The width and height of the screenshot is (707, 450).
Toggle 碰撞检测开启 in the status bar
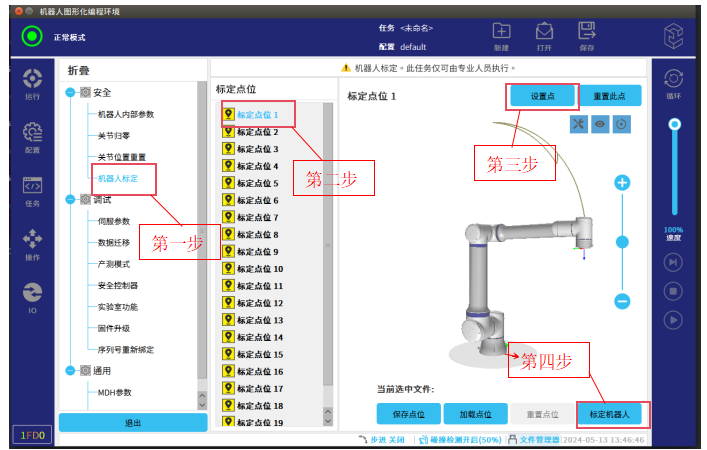tap(460, 439)
